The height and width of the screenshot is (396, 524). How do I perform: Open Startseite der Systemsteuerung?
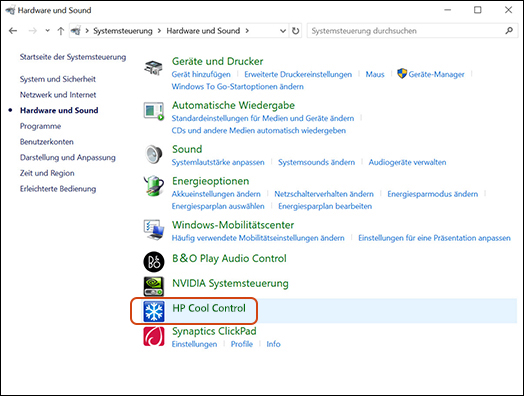[x=73, y=57]
